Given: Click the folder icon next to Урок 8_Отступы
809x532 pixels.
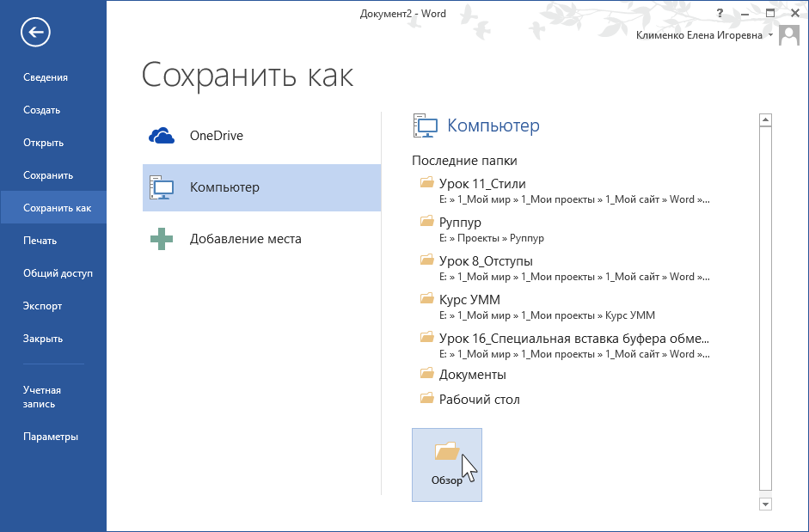Looking at the screenshot, I should (426, 260).
